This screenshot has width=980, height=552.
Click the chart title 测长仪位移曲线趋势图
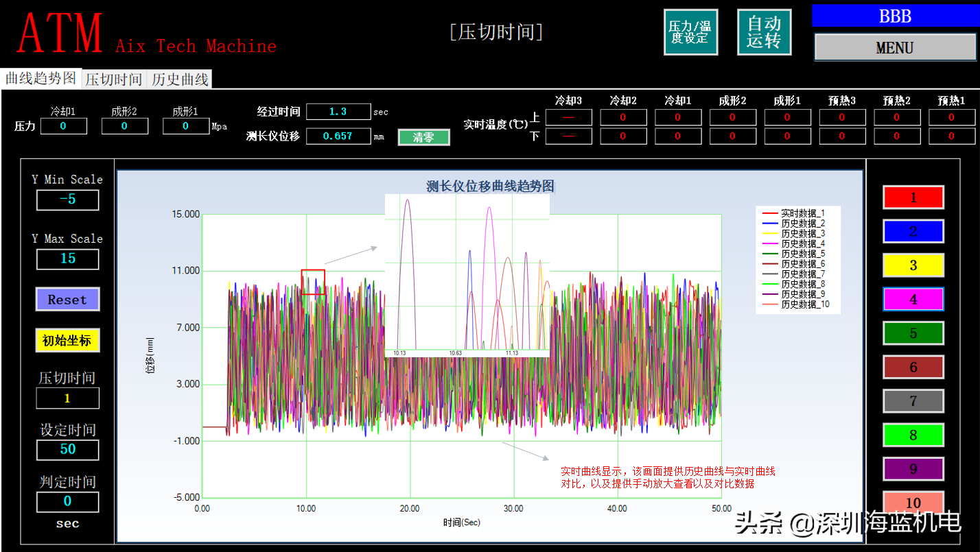pyautogui.click(x=490, y=186)
